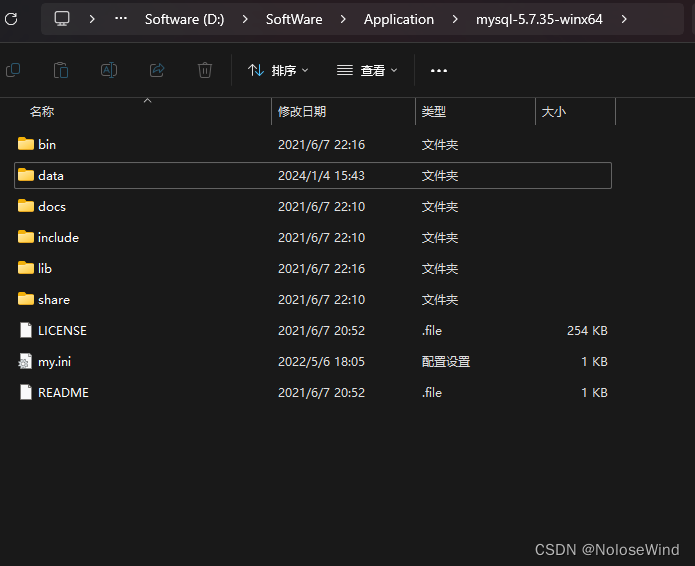Click the lib folder name
This screenshot has height=566, width=695.
[45, 269]
